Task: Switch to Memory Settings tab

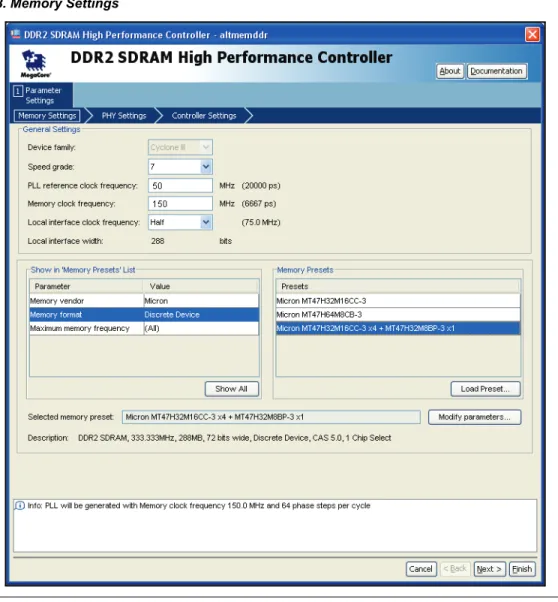Action: (47, 116)
